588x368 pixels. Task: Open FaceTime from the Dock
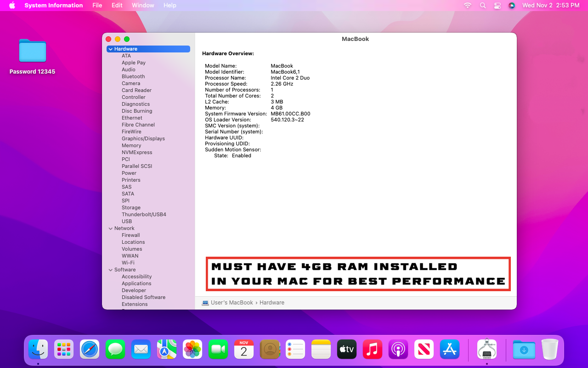coord(218,349)
